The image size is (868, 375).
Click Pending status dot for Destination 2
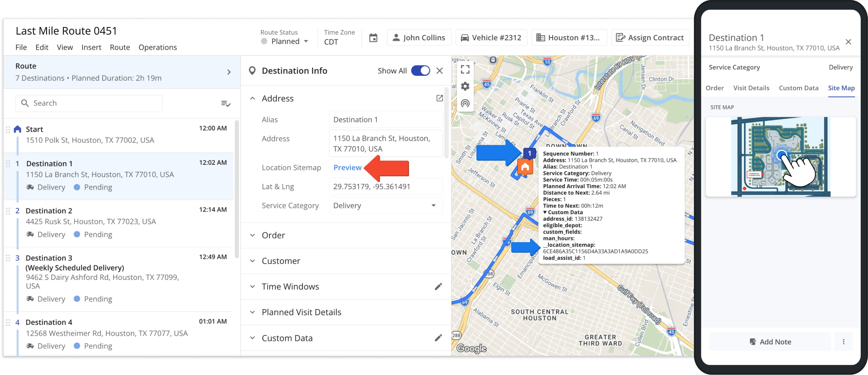coord(77,235)
